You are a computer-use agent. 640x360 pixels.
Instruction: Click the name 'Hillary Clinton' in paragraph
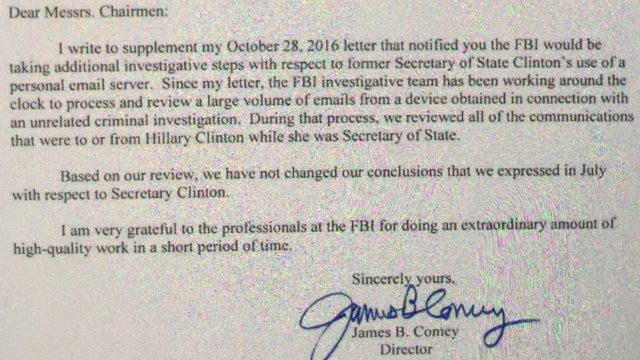[195, 138]
